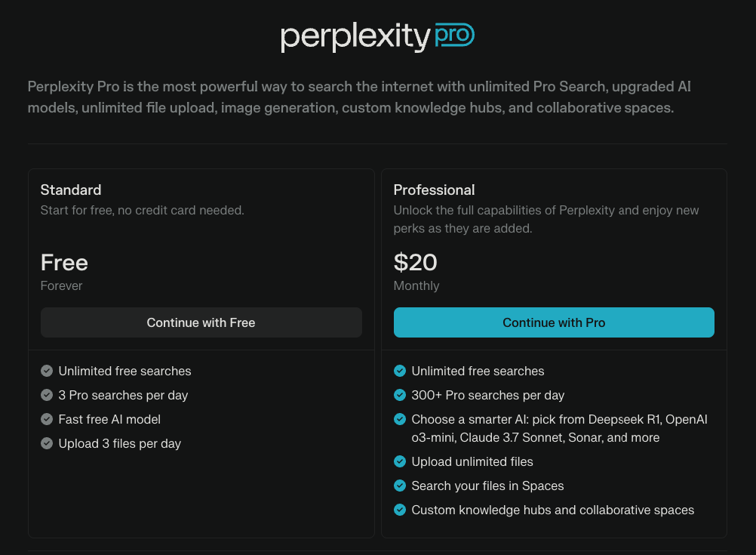Click checkmark beside Fast free AI model
756x555 pixels.
click(x=47, y=419)
